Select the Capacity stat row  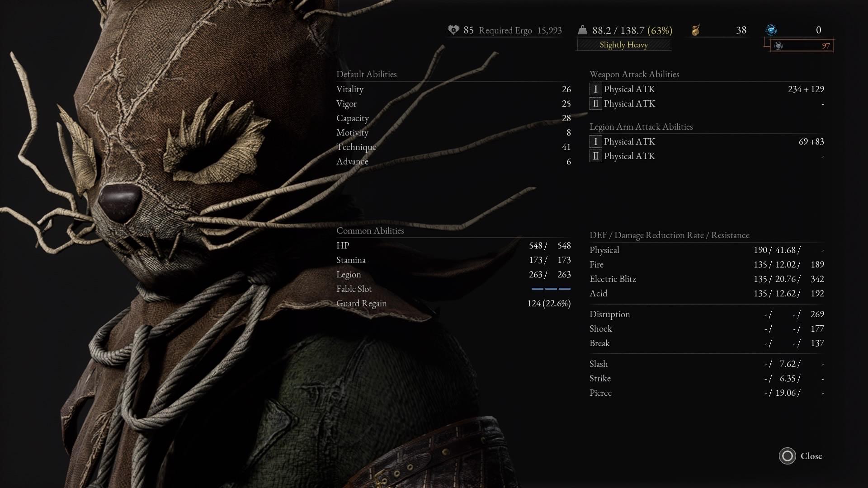click(453, 118)
